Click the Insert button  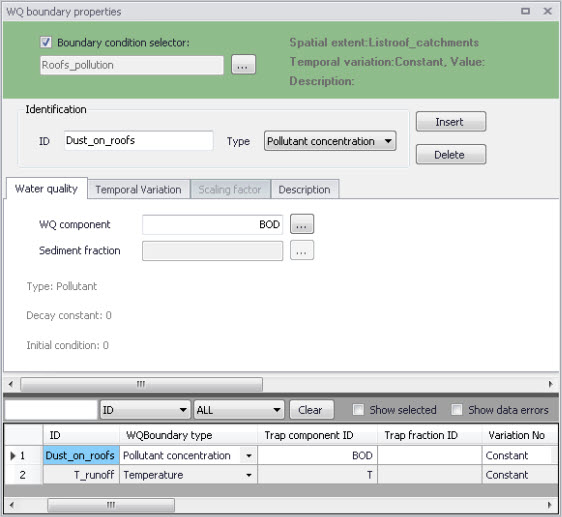(x=451, y=122)
